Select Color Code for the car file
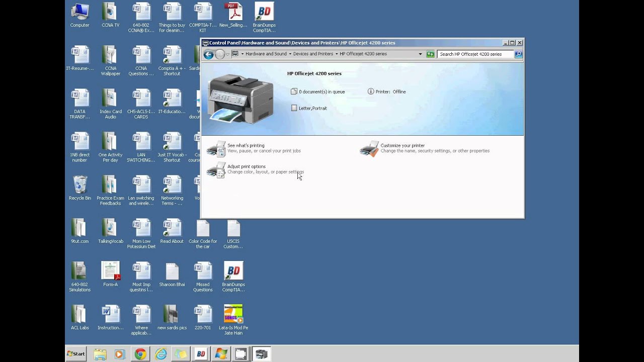The image size is (644, 362). pos(203,234)
